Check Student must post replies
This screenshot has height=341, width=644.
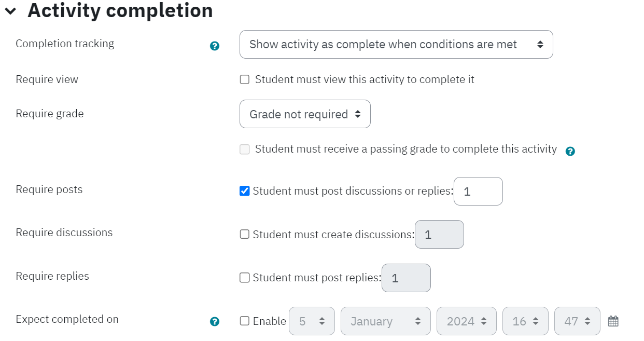point(245,278)
